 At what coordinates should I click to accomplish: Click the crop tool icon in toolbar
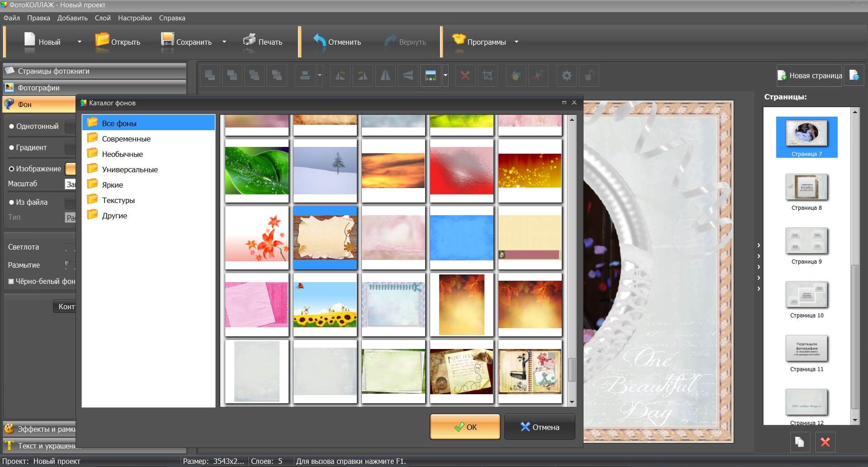coord(487,76)
